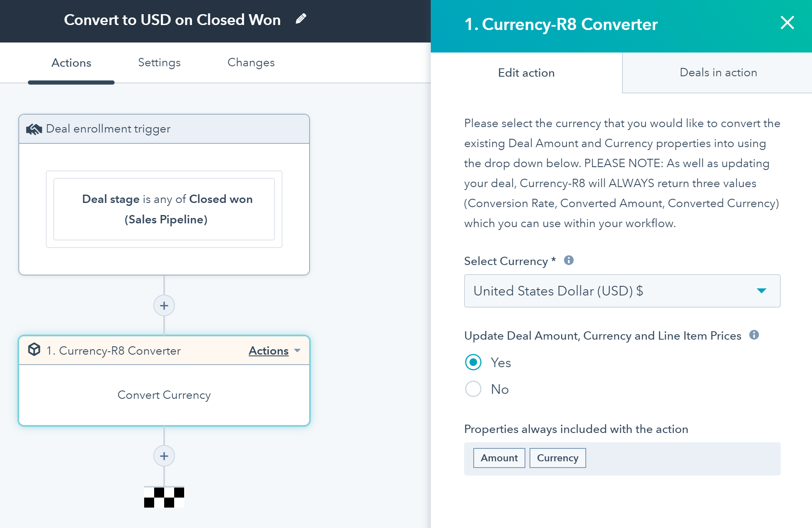Click the info icon next to Update Deal Amount
812x528 pixels.
[754, 335]
